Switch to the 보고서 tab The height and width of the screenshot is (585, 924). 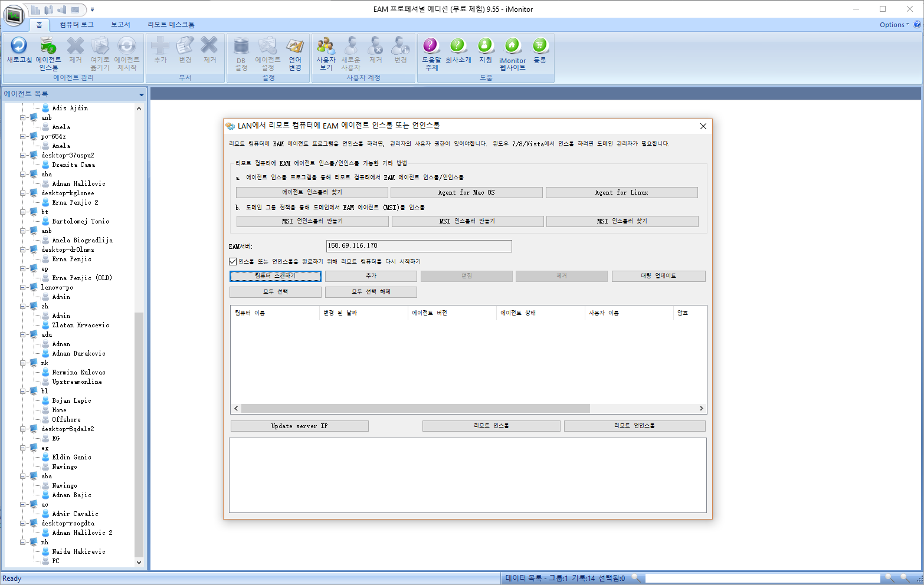(120, 25)
